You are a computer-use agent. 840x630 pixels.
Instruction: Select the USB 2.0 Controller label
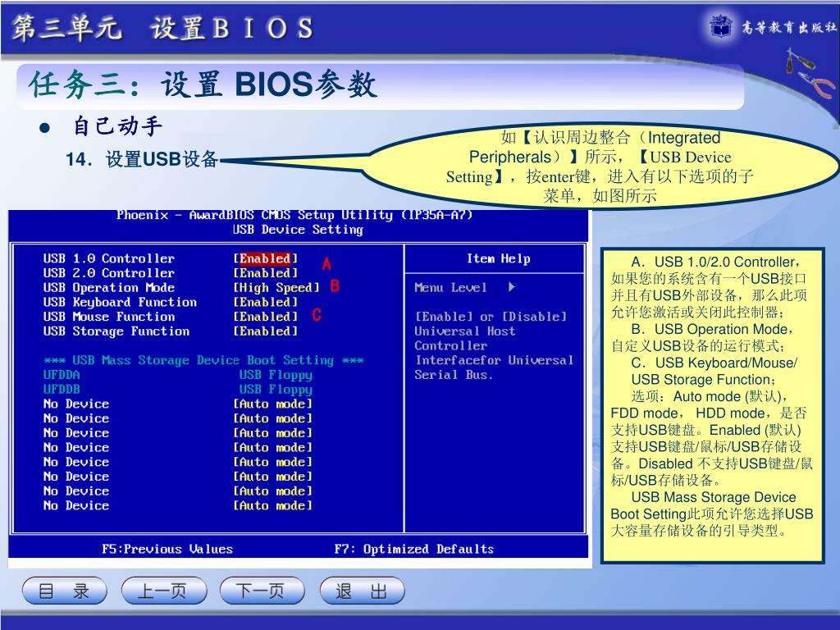click(x=109, y=272)
